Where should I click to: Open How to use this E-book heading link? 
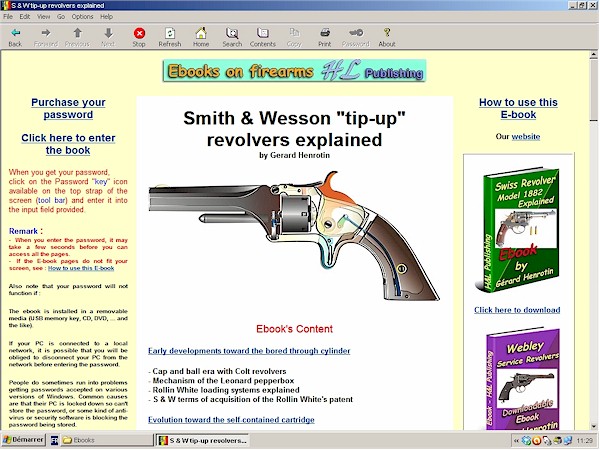pyautogui.click(x=518, y=108)
